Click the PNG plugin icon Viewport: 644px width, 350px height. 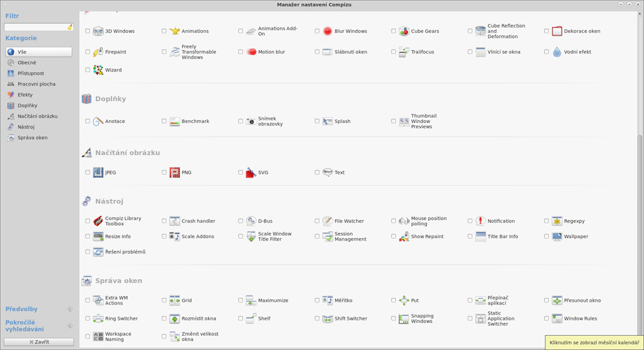[175, 172]
